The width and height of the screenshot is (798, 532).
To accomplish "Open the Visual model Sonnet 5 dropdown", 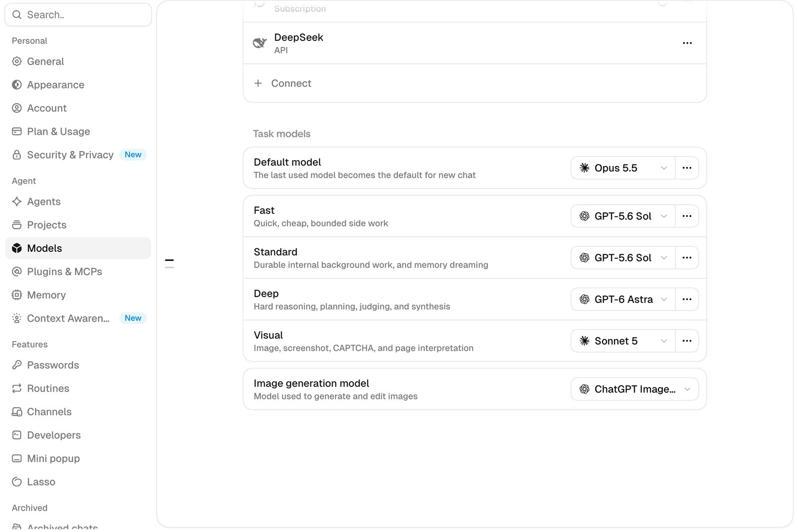I will [x=623, y=341].
